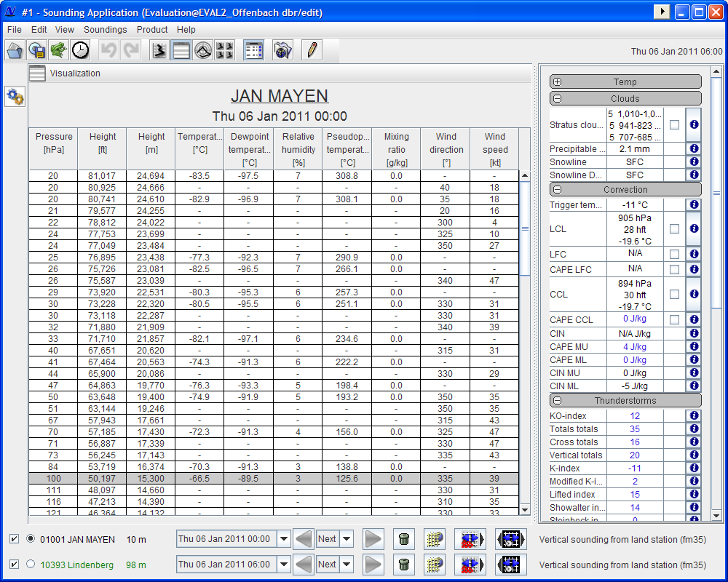Click the Pressure [hPa] column header
The height and width of the screenshot is (582, 728).
pyautogui.click(x=54, y=149)
